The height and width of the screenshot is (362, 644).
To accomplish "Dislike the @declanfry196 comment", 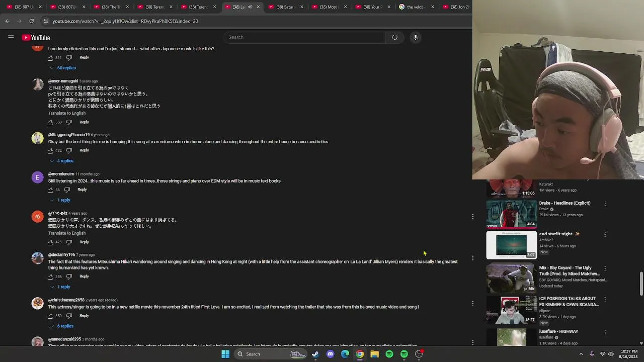I will (69, 277).
